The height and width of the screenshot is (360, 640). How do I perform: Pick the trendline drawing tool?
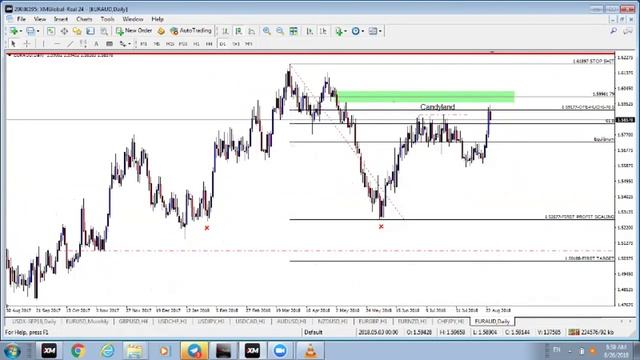(x=70, y=44)
